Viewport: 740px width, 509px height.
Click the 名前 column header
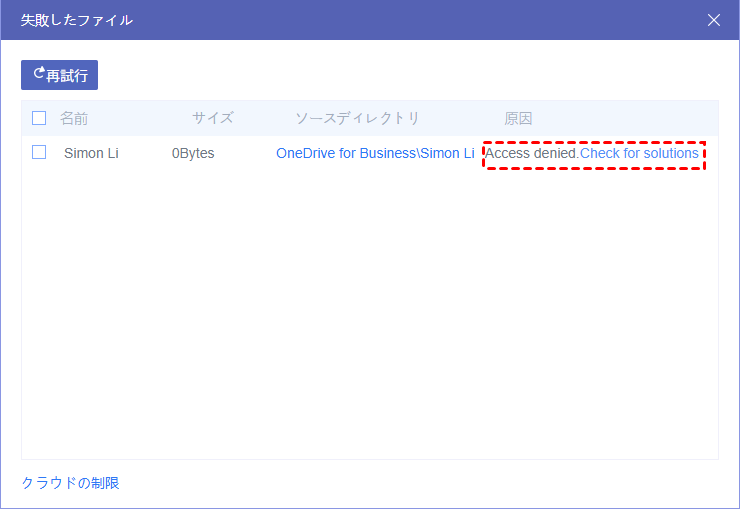pos(74,118)
